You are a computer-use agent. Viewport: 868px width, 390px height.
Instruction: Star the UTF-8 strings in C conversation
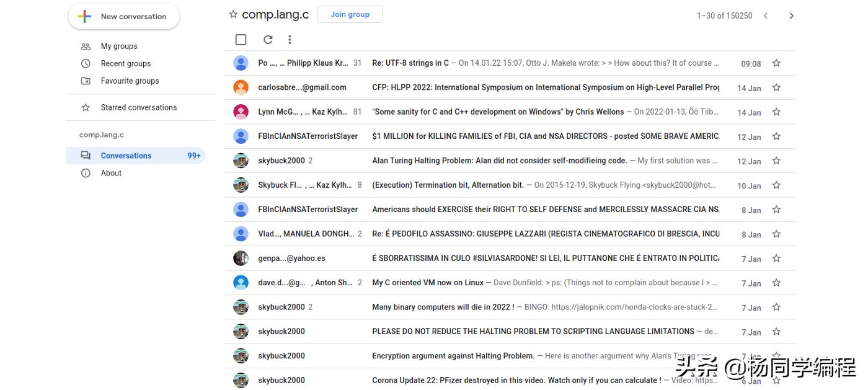coord(776,63)
